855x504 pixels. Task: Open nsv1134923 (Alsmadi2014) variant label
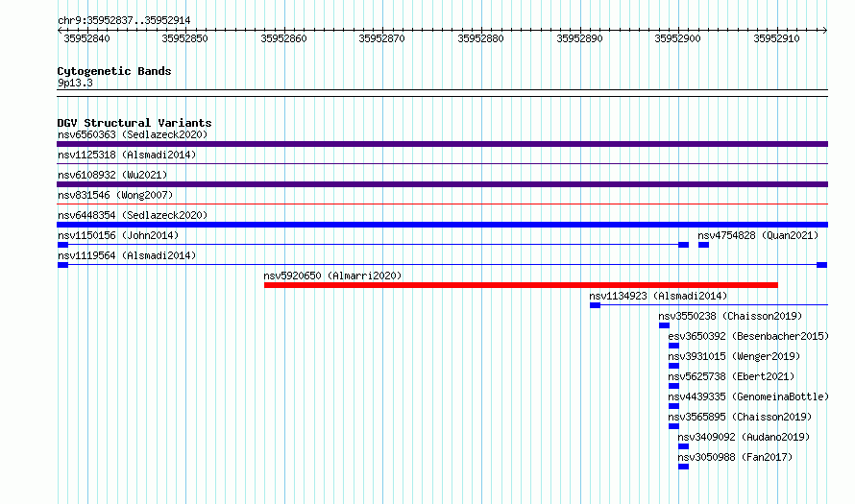click(658, 296)
